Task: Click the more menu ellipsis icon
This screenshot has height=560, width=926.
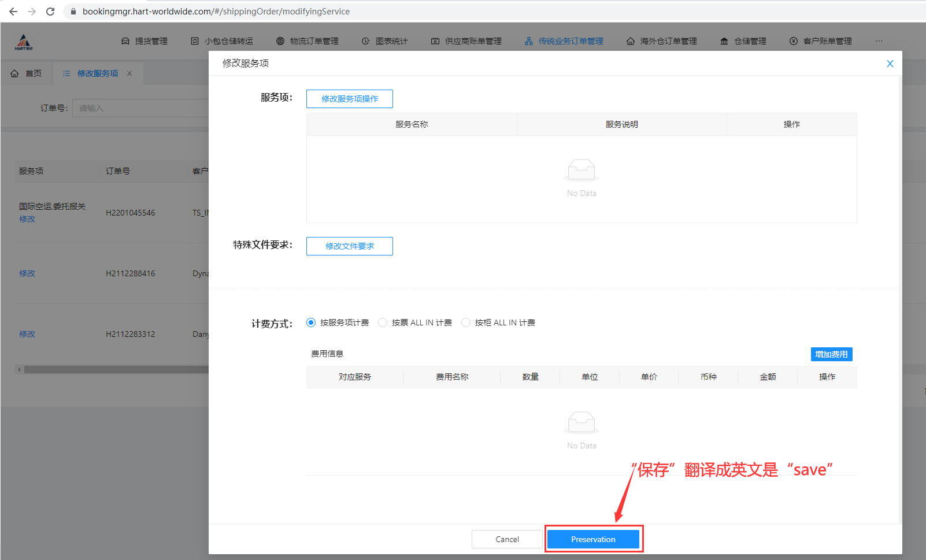Action: pyautogui.click(x=879, y=41)
